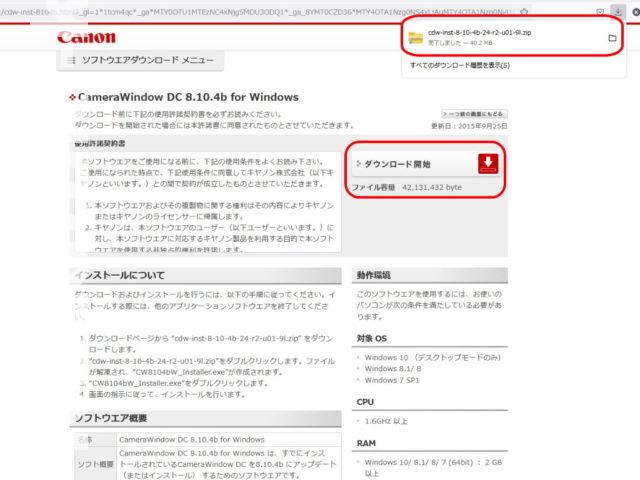
Task: Click the red download arrow icon
Action: [489, 164]
